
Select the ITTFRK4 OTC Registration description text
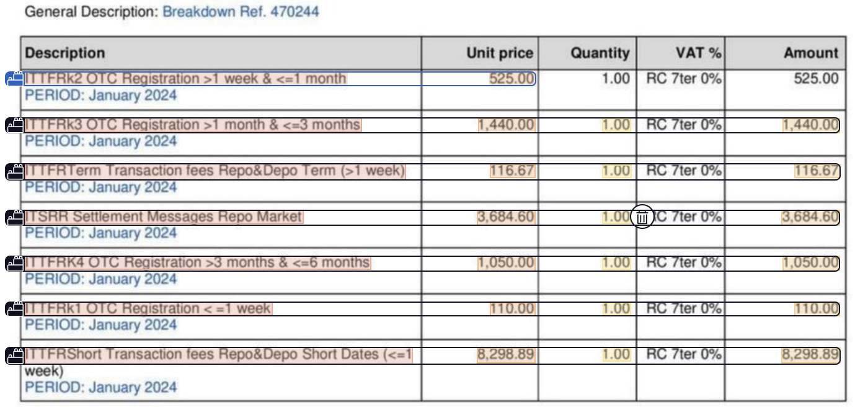198,263
